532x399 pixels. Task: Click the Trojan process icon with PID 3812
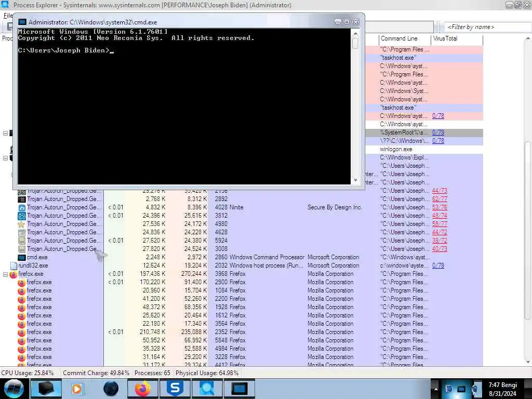22,216
